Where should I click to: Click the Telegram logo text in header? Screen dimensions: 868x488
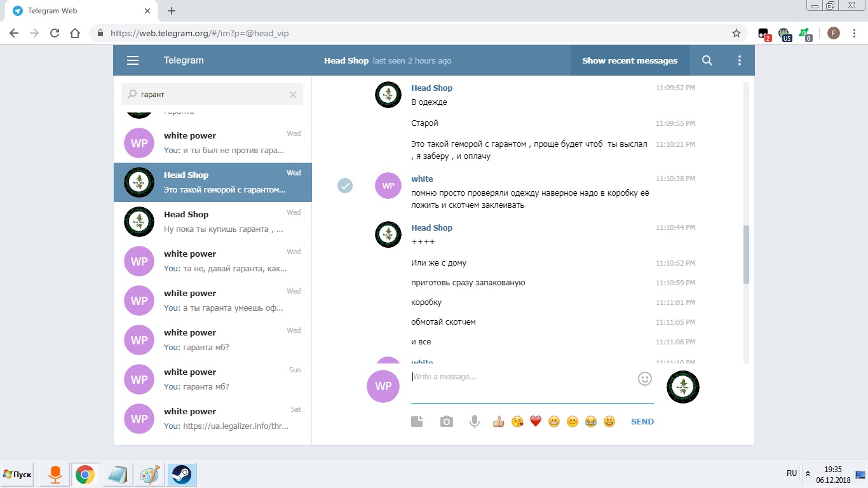(x=184, y=61)
